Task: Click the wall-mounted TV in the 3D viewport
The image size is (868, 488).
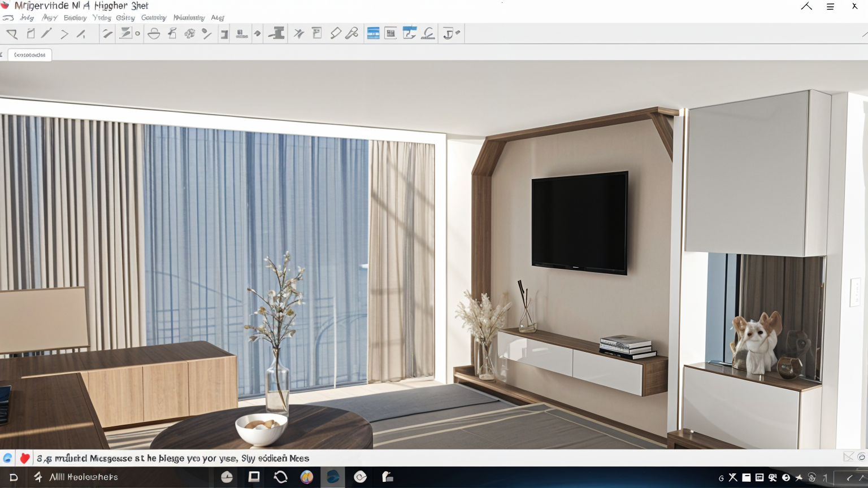Action: (x=579, y=223)
